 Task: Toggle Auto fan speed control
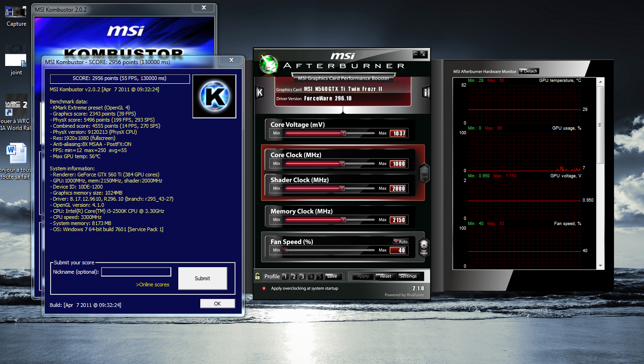[x=401, y=241]
